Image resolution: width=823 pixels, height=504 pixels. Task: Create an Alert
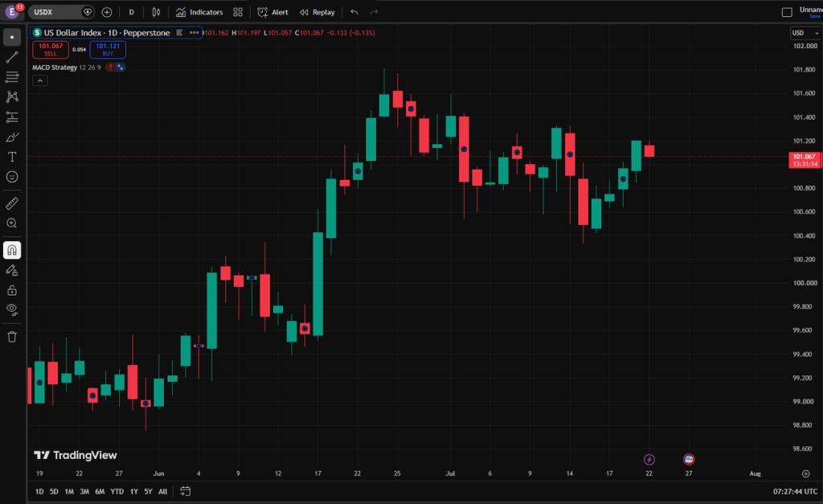(273, 12)
